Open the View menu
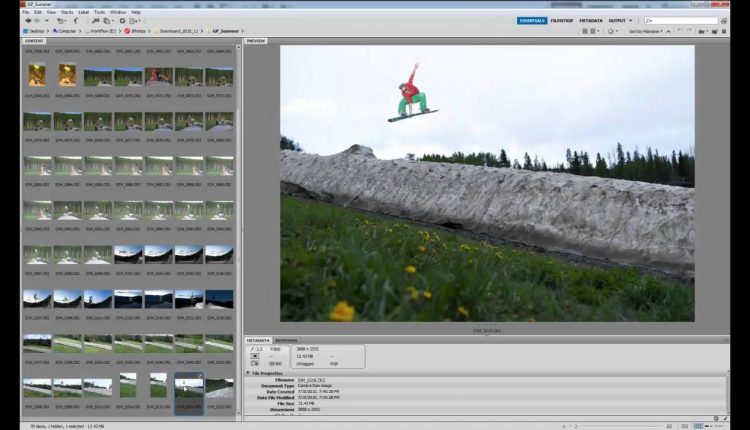The image size is (750, 430). click(51, 12)
